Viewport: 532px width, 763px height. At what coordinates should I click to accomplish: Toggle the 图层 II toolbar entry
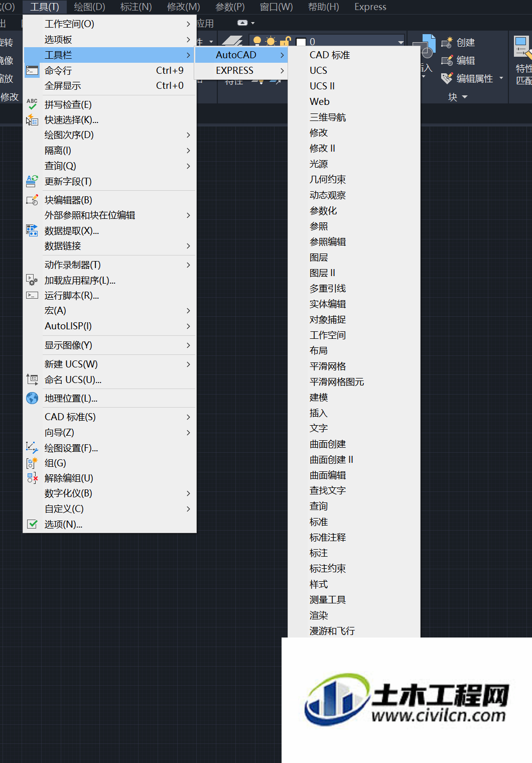[354, 273]
